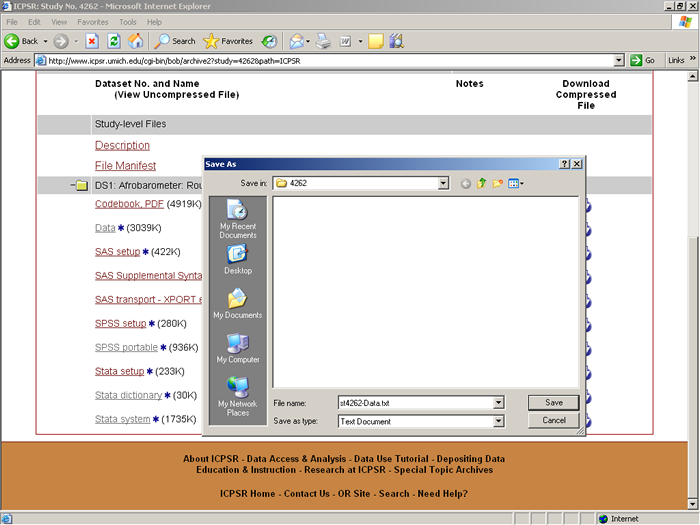Open the ICPSR Home footer link
700x525 pixels.
coord(247,494)
